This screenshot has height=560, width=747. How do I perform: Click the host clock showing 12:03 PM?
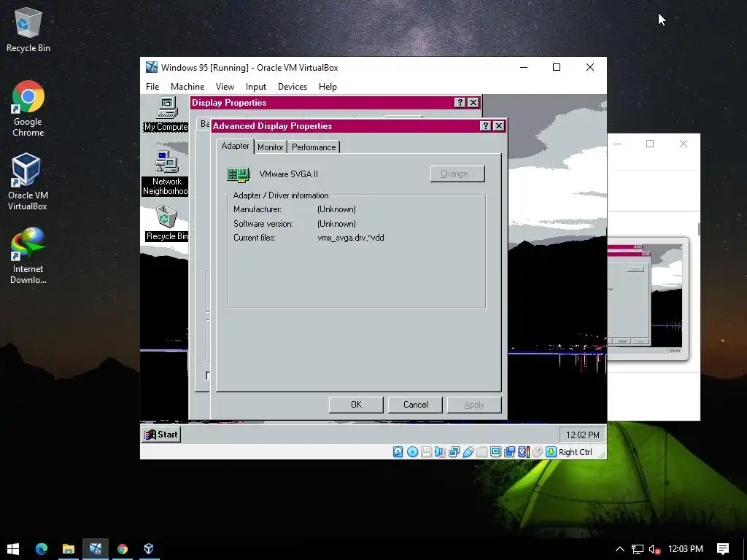click(x=686, y=548)
